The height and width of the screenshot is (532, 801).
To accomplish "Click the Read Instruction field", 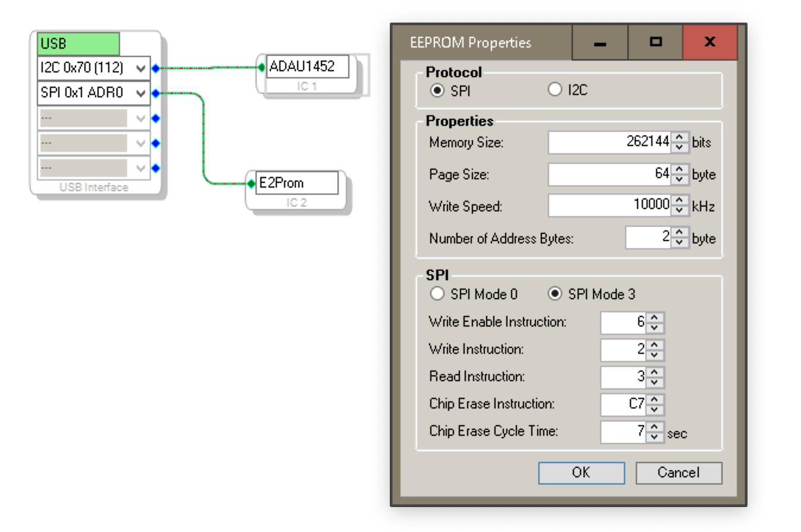I will point(623,377).
